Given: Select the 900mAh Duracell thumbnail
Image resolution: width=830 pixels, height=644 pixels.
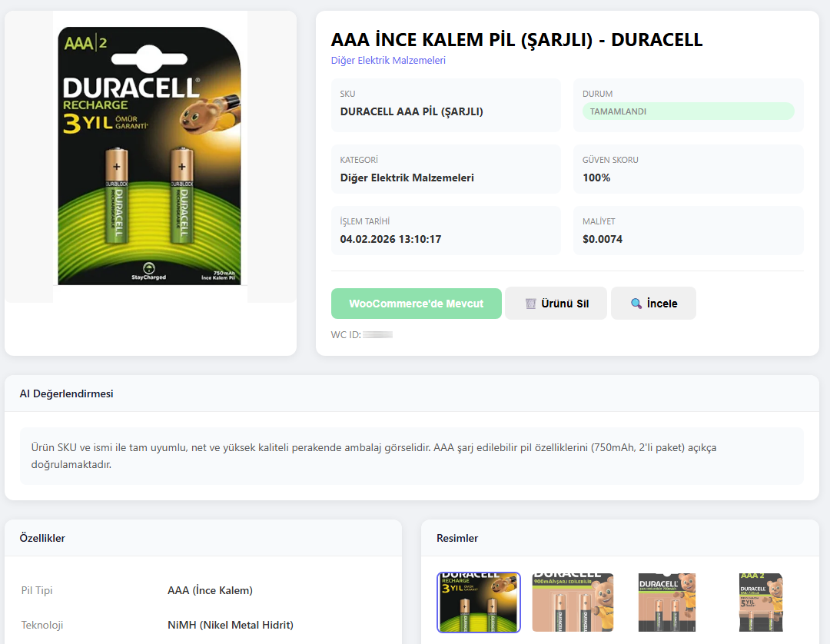Looking at the screenshot, I should pyautogui.click(x=573, y=602).
